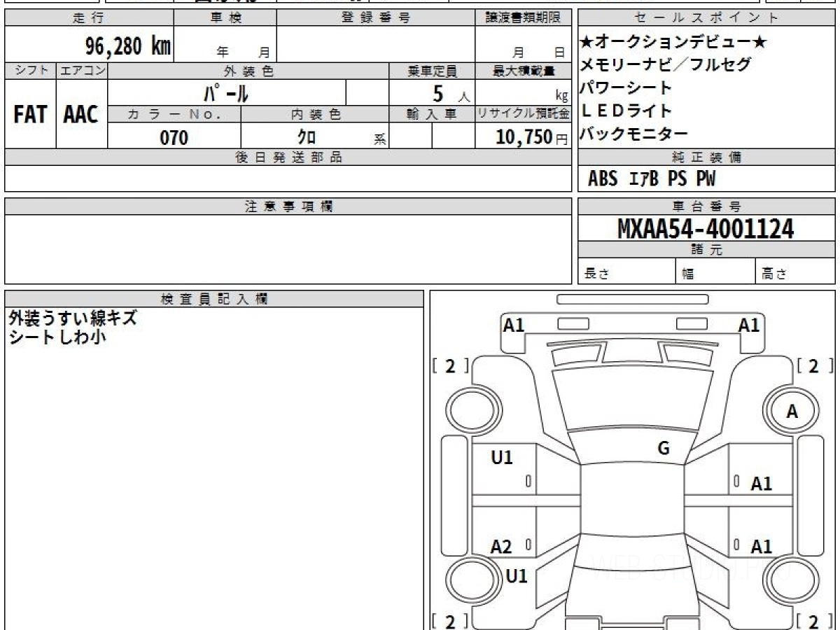
Task: Click the AAC air conditioner value
Action: (x=81, y=115)
